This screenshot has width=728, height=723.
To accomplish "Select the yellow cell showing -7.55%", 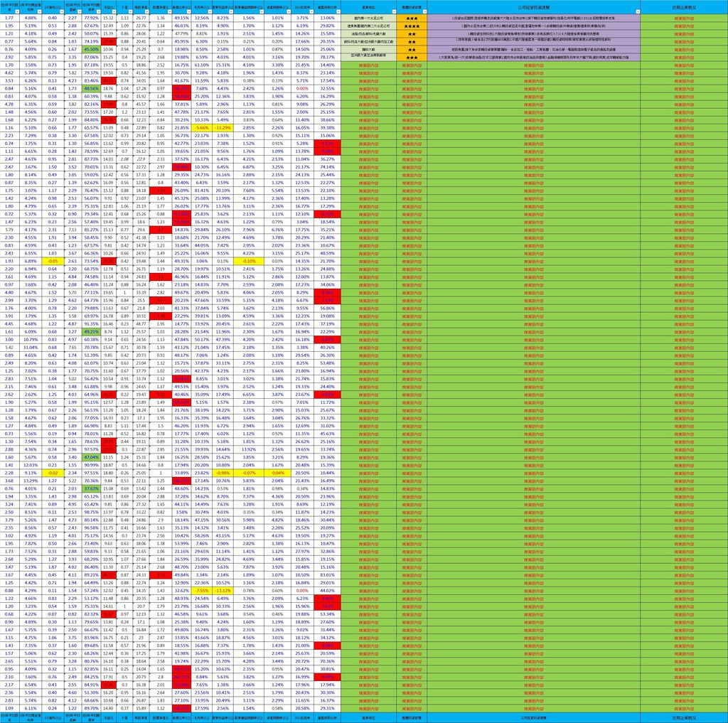I will (202, 591).
